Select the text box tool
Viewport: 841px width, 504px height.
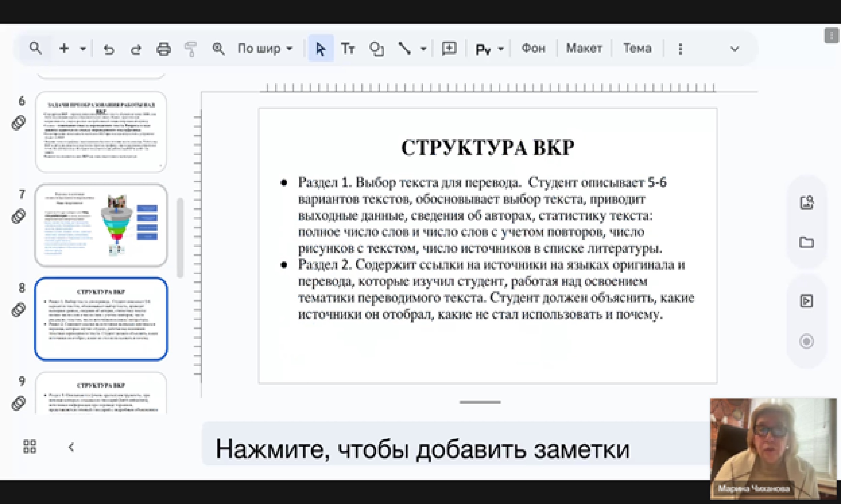[347, 49]
